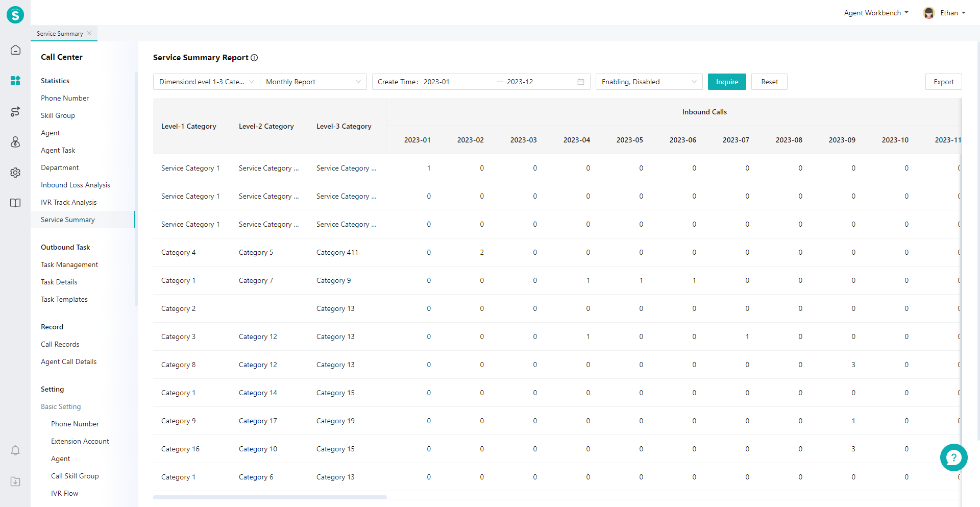
Task: Open Skill Group in sidebar
Action: tap(58, 115)
